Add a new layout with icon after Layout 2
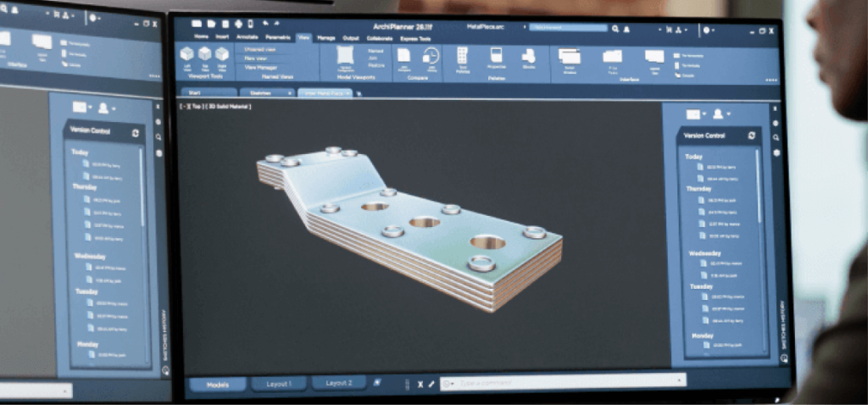868x405 pixels. pyautogui.click(x=376, y=382)
